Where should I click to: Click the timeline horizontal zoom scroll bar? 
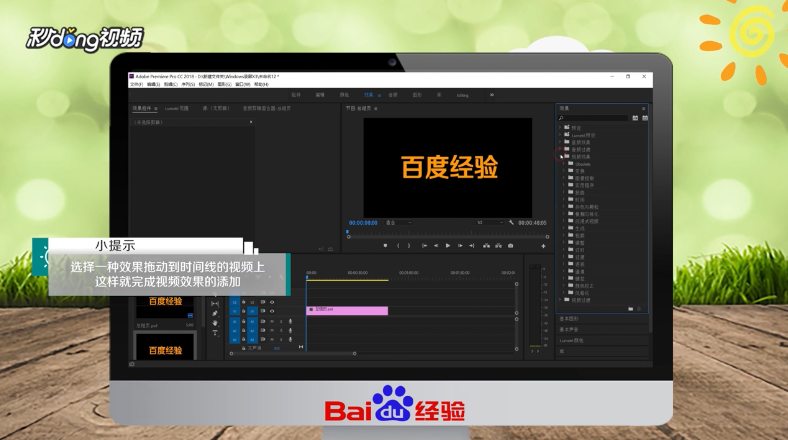(x=293, y=354)
